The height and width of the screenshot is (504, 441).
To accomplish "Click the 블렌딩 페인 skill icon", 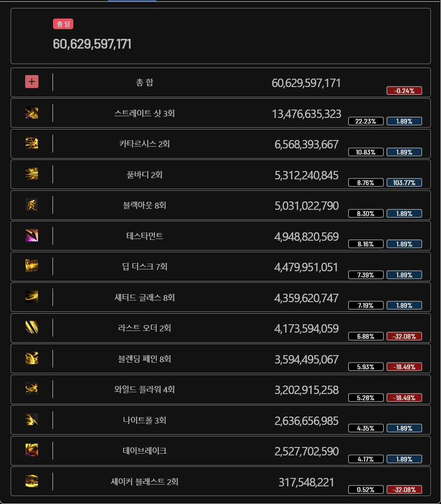I will pyautogui.click(x=32, y=358).
